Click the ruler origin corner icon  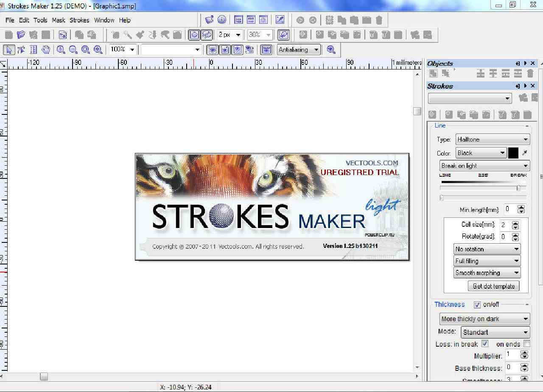pos(3,64)
